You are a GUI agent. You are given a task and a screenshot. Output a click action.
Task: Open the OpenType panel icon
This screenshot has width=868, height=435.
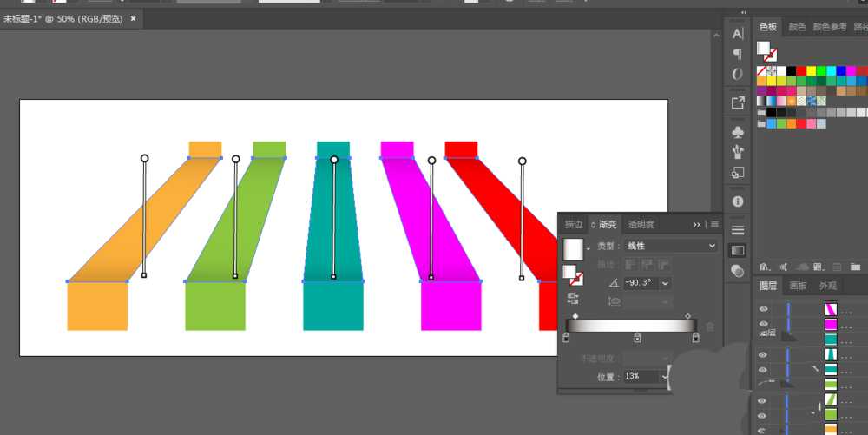(738, 74)
